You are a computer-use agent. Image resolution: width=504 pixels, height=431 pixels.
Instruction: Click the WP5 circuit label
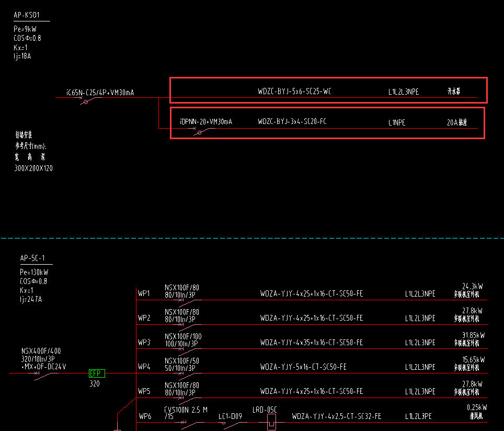[144, 391]
